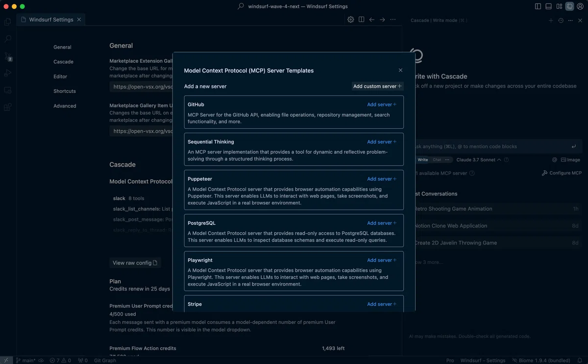
Task: Click the slack 8 tools server entry
Action: point(128,198)
